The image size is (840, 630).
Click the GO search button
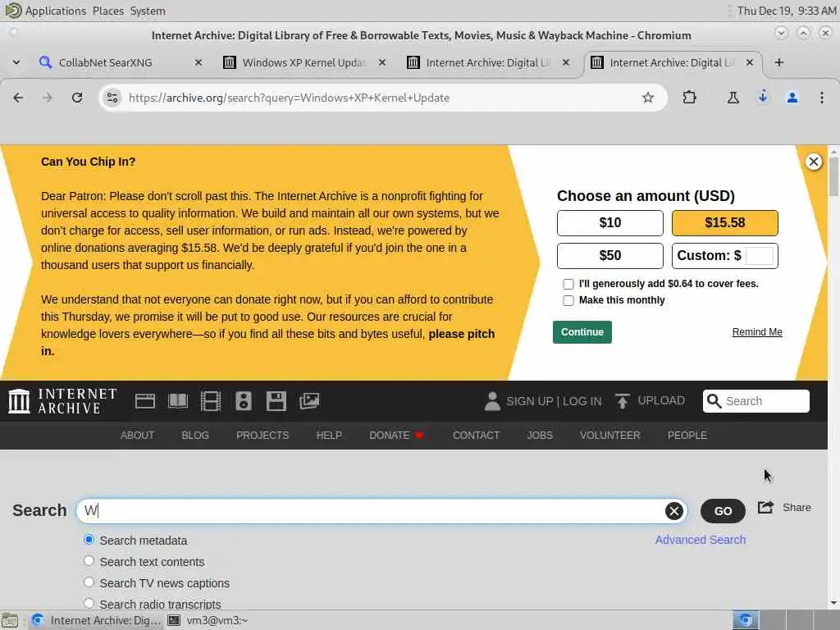point(723,511)
